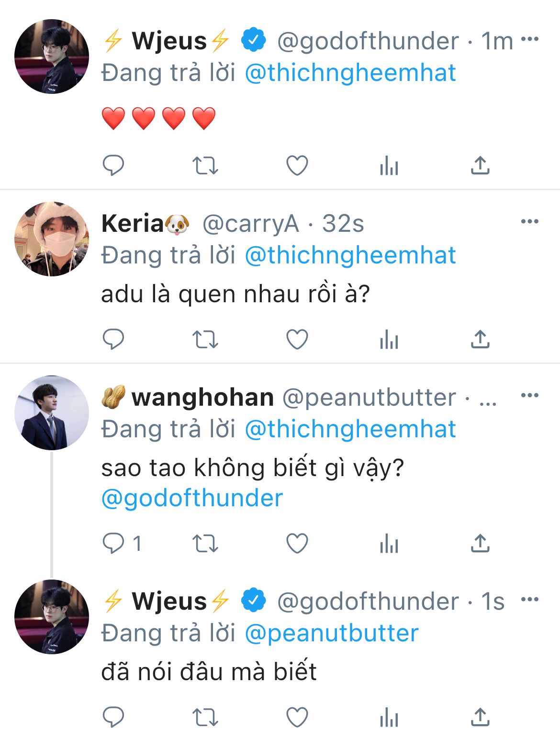Like Keria's 'adu là quen nhau' tweet
The height and width of the screenshot is (740, 560).
(x=297, y=340)
